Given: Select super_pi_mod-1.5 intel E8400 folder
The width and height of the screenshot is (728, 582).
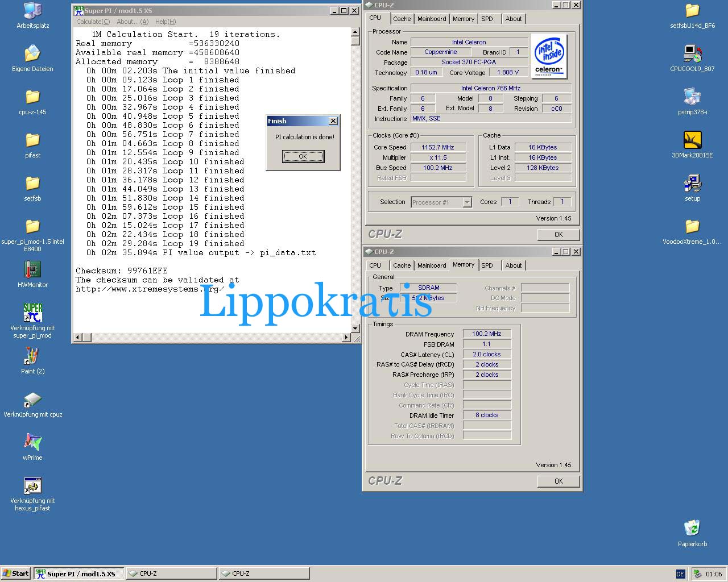Looking at the screenshot, I should pos(32,227).
